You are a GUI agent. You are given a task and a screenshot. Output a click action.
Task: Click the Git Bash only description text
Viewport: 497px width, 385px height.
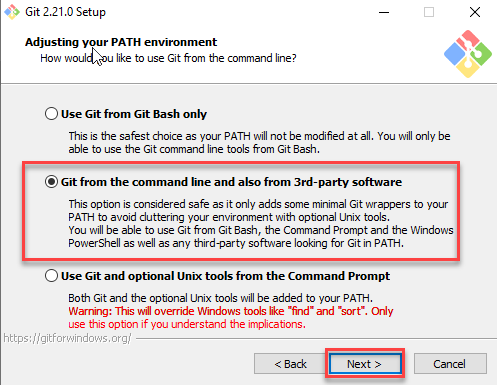(259, 142)
